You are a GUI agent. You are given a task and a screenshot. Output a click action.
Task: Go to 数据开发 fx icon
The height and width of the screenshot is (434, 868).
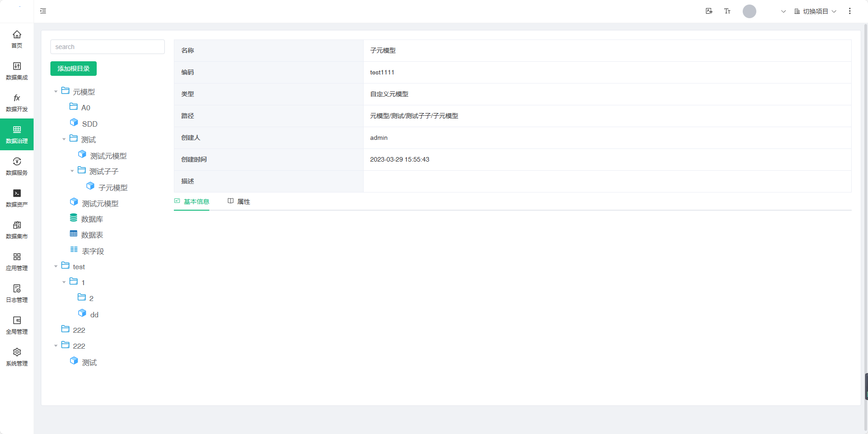click(x=17, y=99)
